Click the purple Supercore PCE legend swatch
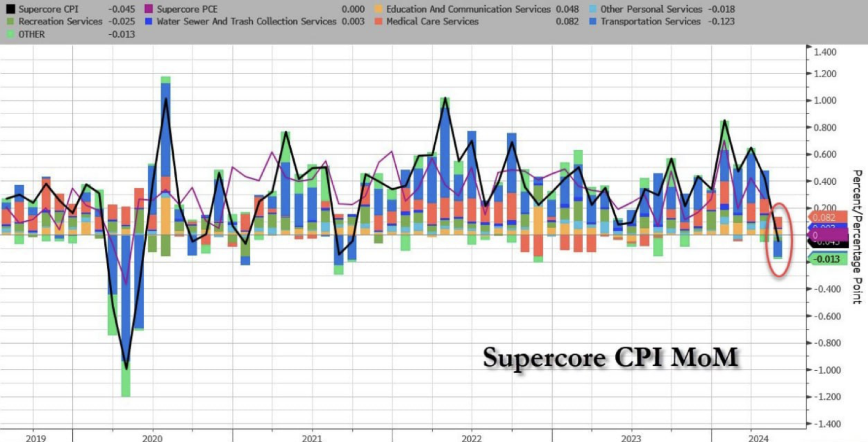Image resolution: width=868 pixels, height=442 pixels. click(x=148, y=9)
